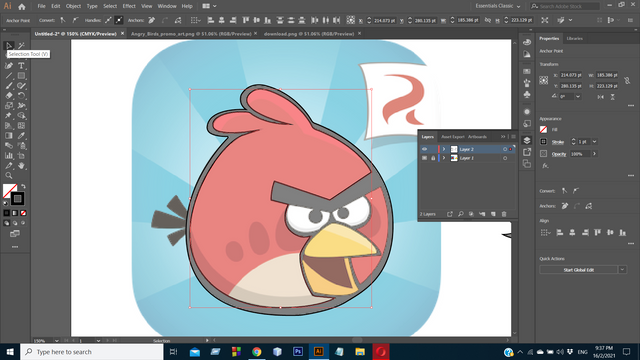This screenshot has width=640, height=360.
Task: Click the Opacity link in Appearance
Action: point(559,154)
